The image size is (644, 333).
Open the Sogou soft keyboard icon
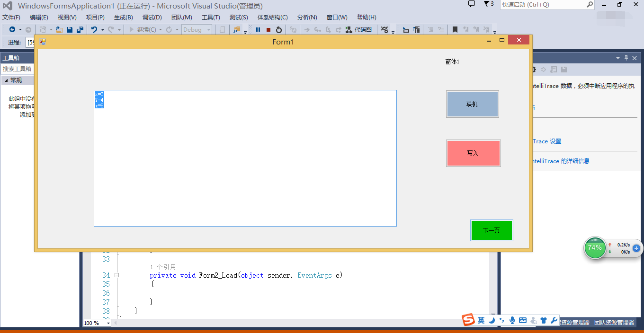(x=523, y=320)
